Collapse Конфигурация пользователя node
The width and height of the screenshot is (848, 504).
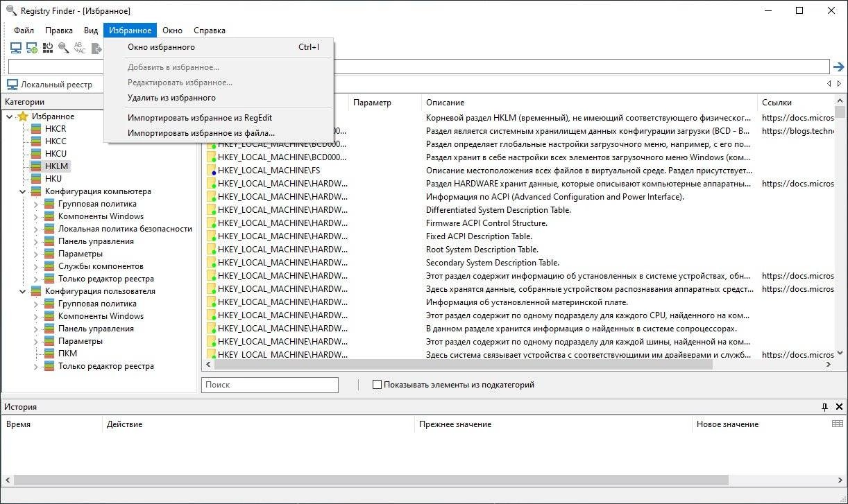point(23,291)
